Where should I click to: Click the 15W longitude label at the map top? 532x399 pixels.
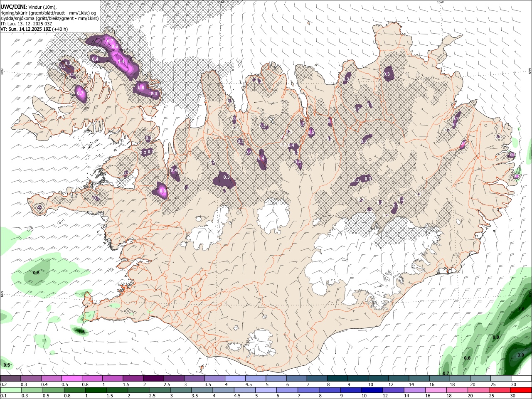coord(440,2)
